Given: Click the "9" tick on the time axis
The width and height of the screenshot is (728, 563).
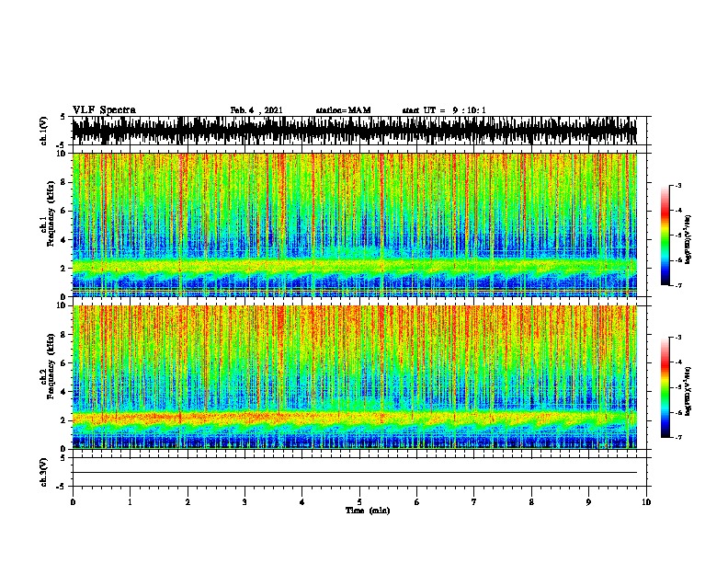Looking at the screenshot, I should click(588, 501).
